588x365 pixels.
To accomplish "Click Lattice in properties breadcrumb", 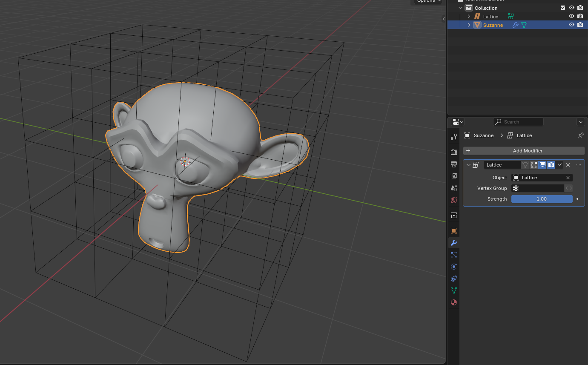I will coord(524,135).
